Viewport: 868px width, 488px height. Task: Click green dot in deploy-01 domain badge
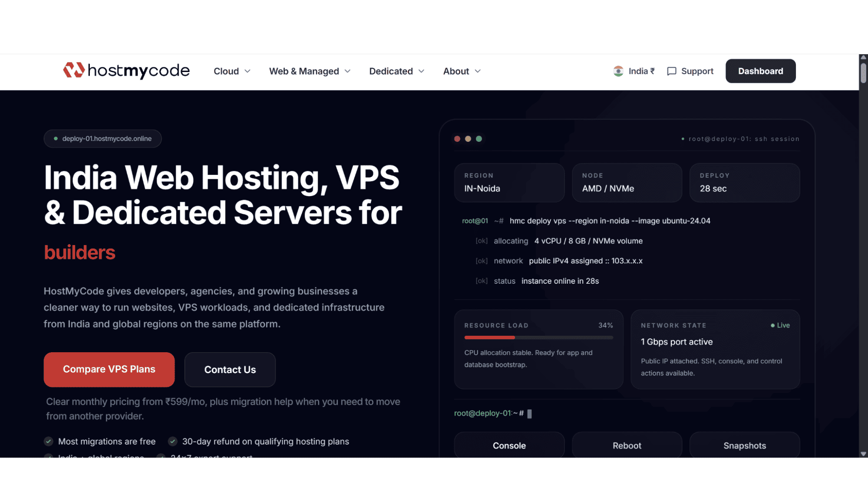pyautogui.click(x=56, y=139)
